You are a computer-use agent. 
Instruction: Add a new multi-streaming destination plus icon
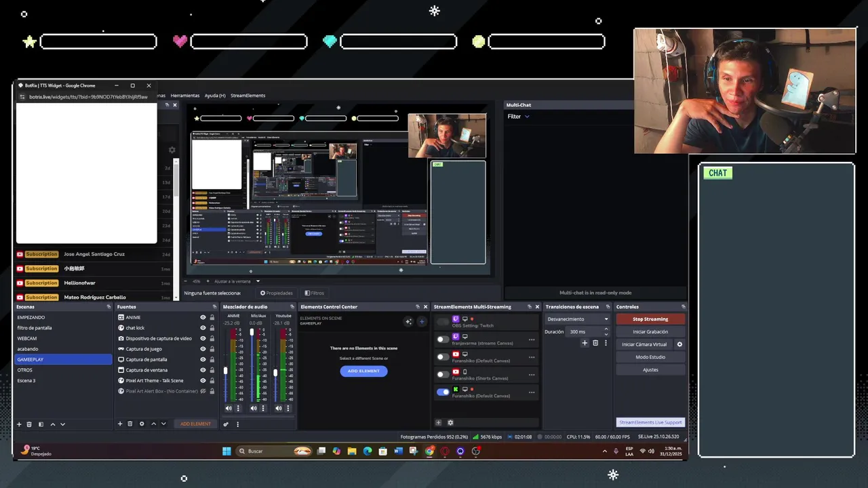438,422
